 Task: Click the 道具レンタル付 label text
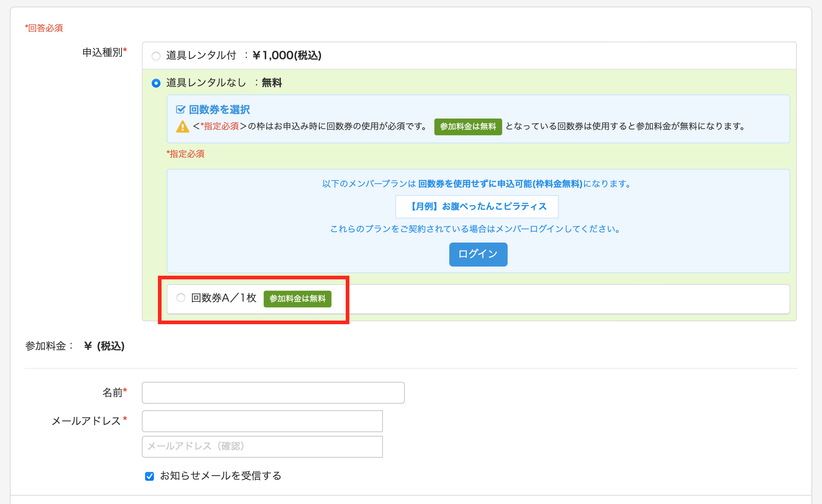pyautogui.click(x=201, y=55)
